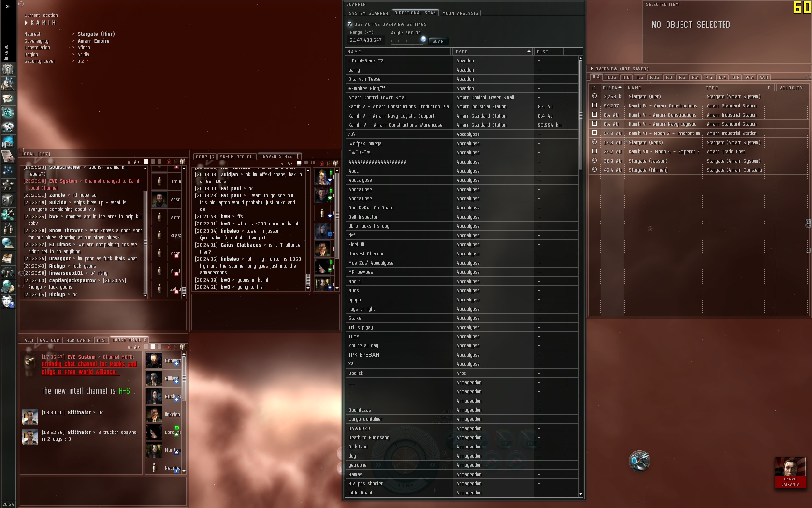The image size is (812, 508).
Task: Open the Assets container icon
Action: point(8,199)
